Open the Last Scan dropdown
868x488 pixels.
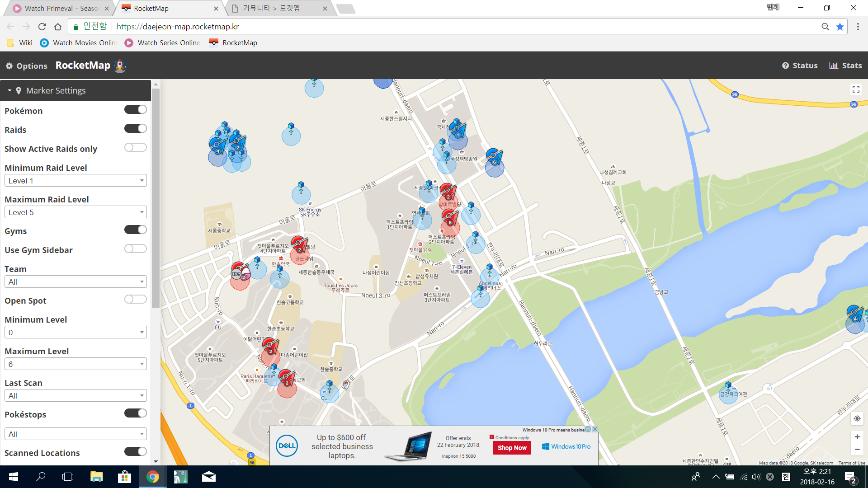(x=75, y=396)
